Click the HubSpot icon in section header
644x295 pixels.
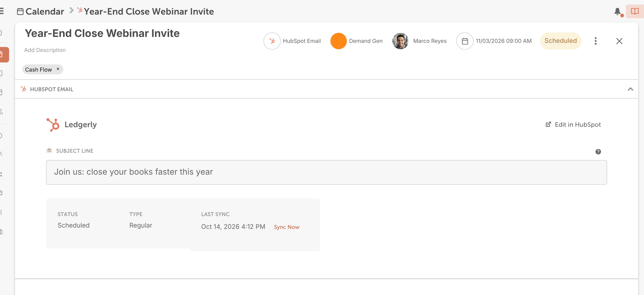23,89
